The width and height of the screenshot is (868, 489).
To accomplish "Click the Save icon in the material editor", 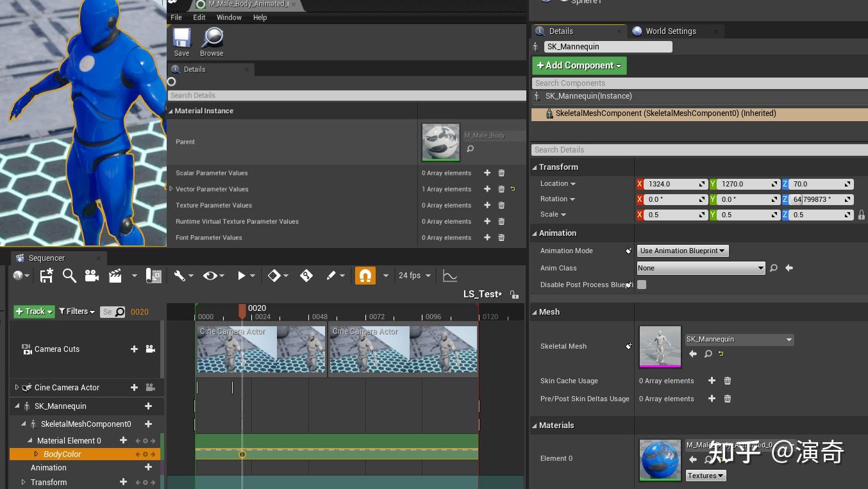I will tap(181, 38).
